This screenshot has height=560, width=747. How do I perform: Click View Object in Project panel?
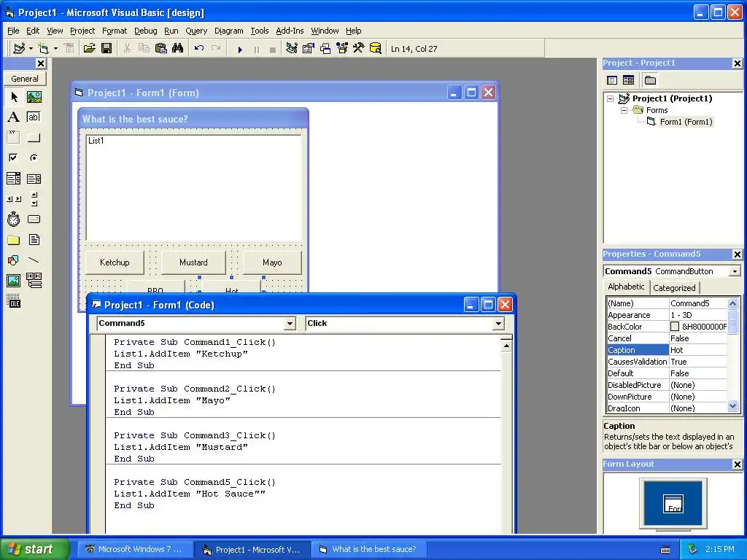(x=628, y=80)
